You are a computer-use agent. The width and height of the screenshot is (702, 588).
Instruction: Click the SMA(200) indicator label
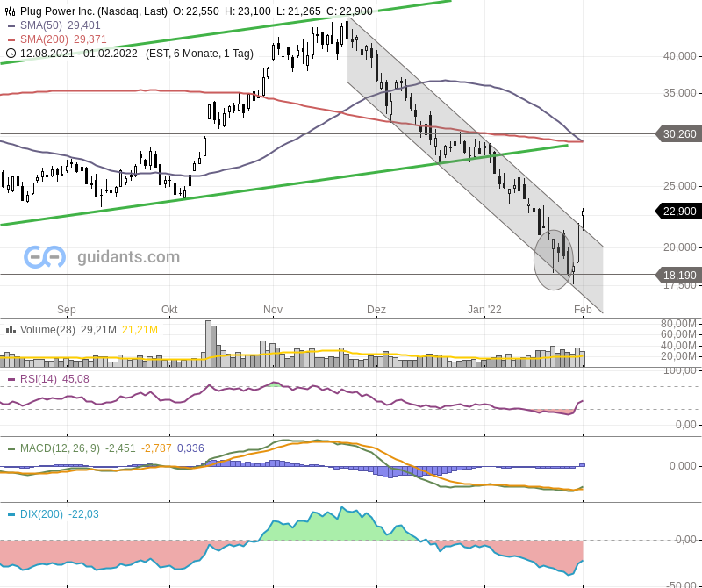pyautogui.click(x=44, y=39)
